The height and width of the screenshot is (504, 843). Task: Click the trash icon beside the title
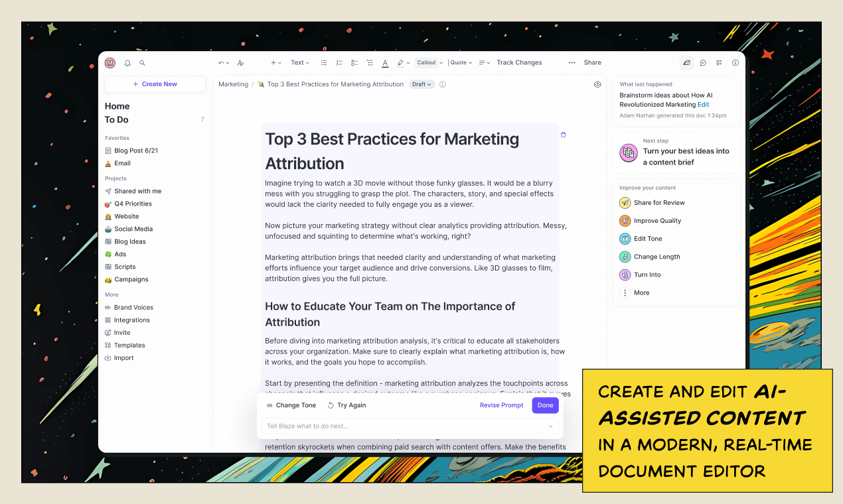564,135
